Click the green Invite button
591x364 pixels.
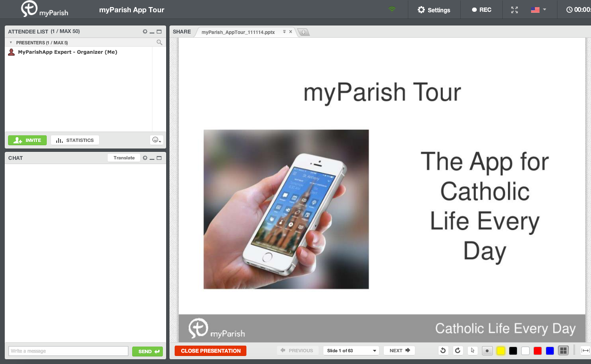coord(27,140)
